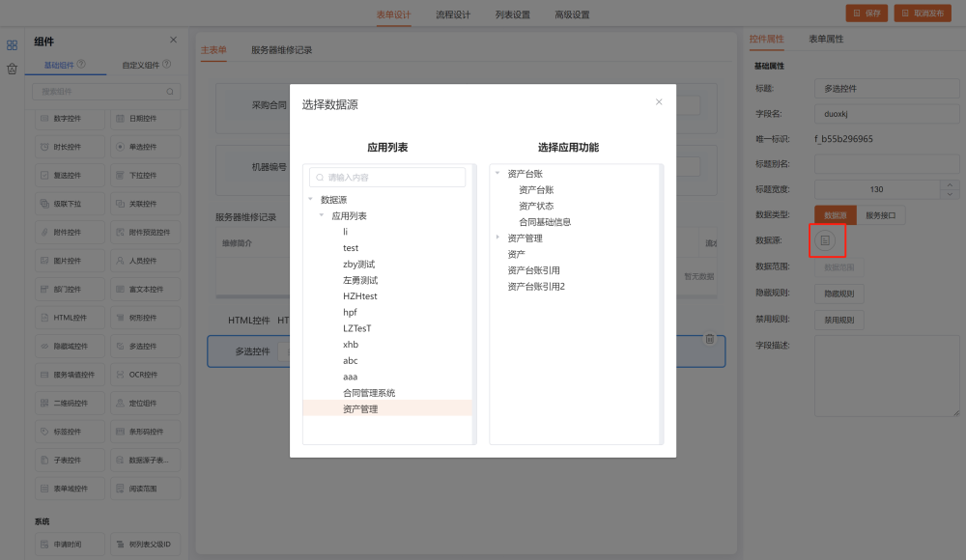Click the grid layout icon in left sidebar

click(x=13, y=44)
